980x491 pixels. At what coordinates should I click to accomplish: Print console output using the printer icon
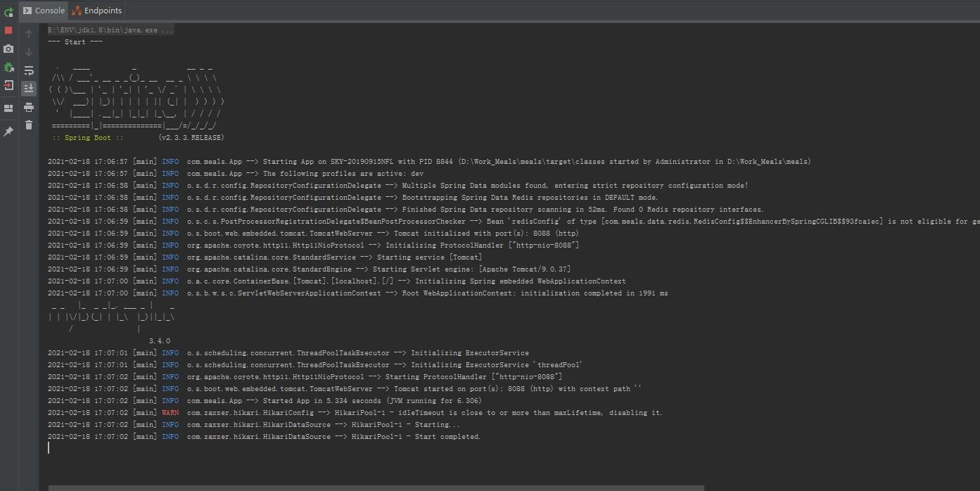pos(29,107)
